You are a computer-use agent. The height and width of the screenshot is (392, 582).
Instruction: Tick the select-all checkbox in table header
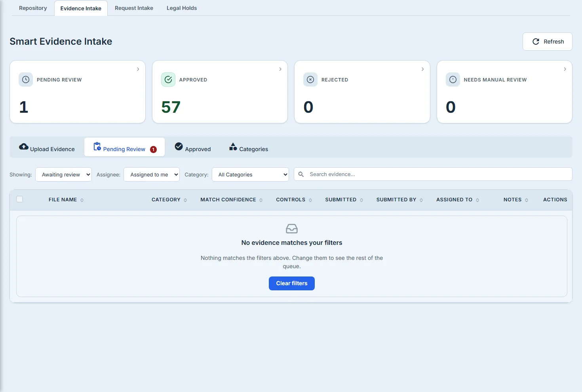[x=20, y=199]
